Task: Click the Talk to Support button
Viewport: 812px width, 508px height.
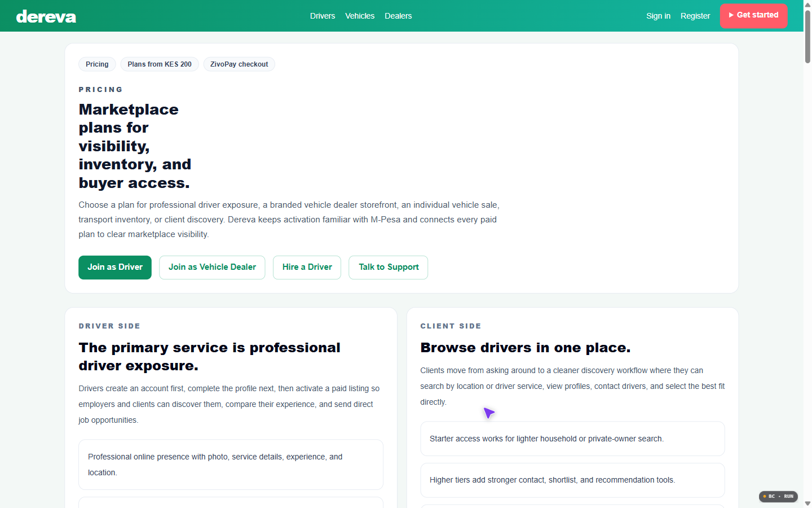Action: click(389, 268)
